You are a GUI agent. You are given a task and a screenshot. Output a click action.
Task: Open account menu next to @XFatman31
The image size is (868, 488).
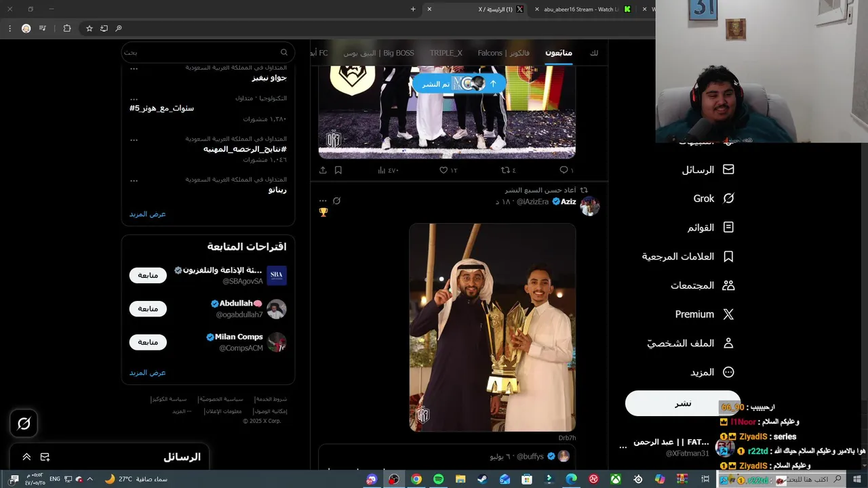point(623,447)
